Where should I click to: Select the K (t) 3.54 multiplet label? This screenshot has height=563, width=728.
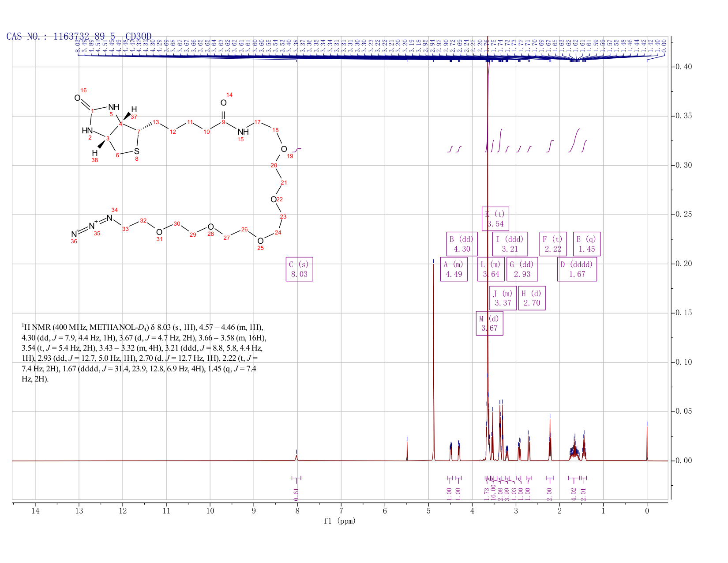(x=495, y=219)
